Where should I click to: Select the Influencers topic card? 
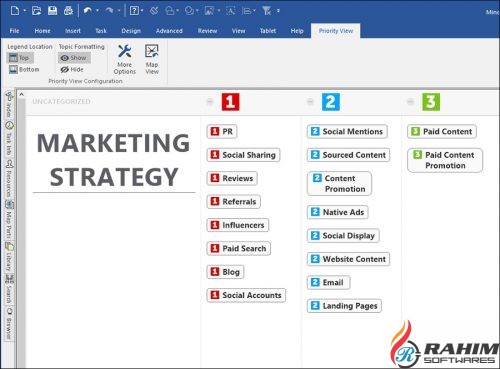pos(237,225)
